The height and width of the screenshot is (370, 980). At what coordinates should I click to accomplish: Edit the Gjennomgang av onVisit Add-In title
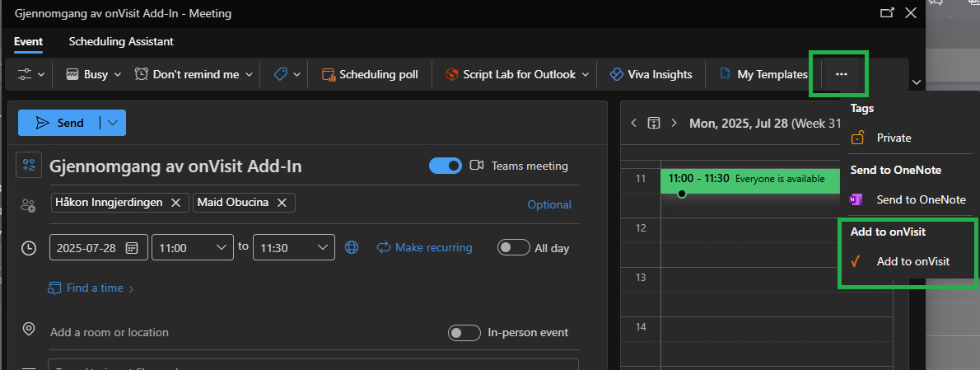pos(175,166)
